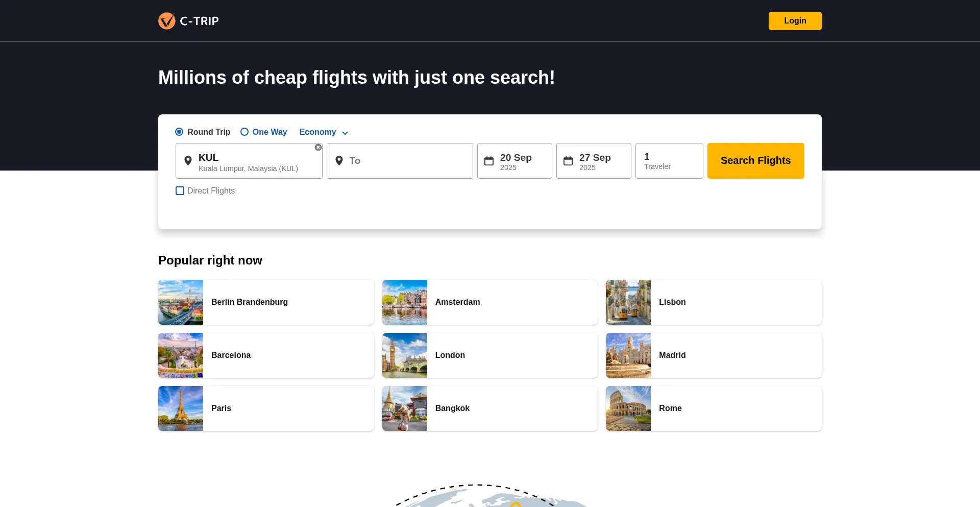Click the Login button

click(x=795, y=21)
